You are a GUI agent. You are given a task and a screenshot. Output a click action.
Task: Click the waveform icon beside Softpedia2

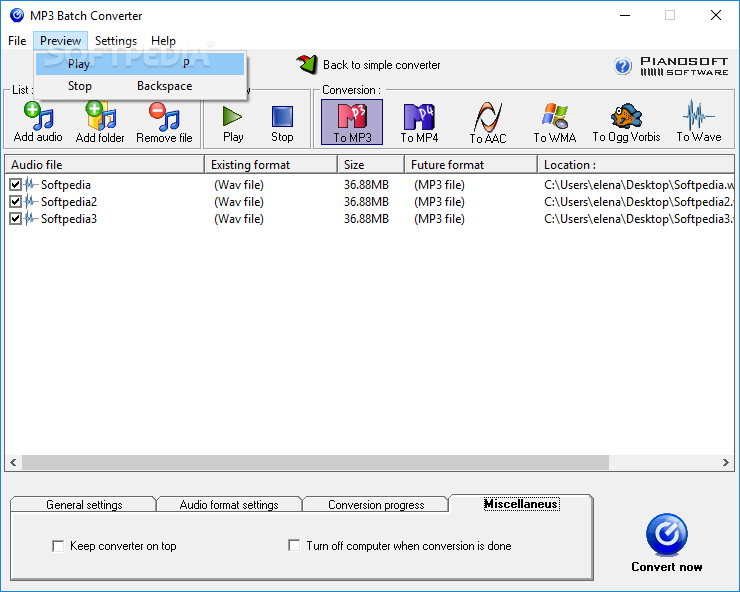click(31, 202)
